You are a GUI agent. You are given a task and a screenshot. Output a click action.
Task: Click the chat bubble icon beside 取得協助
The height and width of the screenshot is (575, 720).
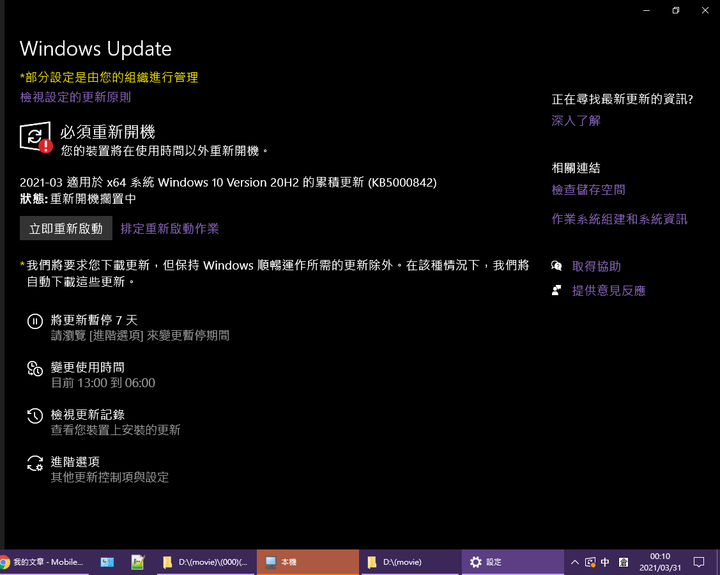(x=557, y=266)
